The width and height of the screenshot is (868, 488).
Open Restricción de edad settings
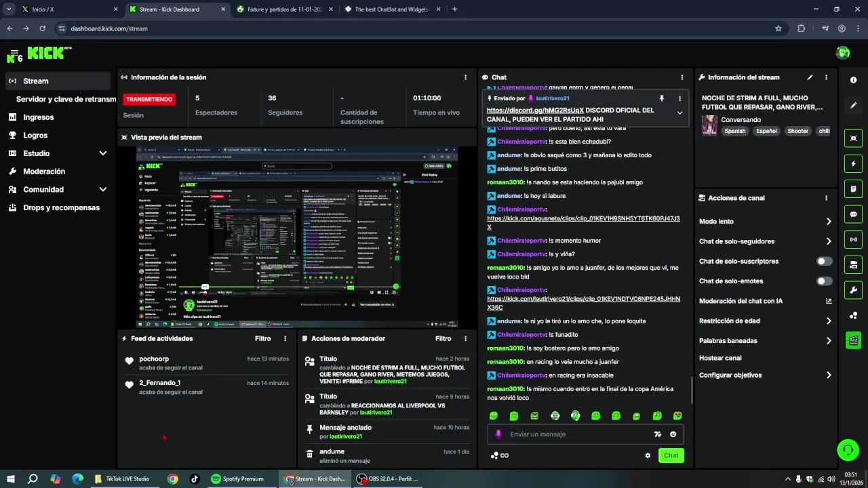(x=765, y=321)
